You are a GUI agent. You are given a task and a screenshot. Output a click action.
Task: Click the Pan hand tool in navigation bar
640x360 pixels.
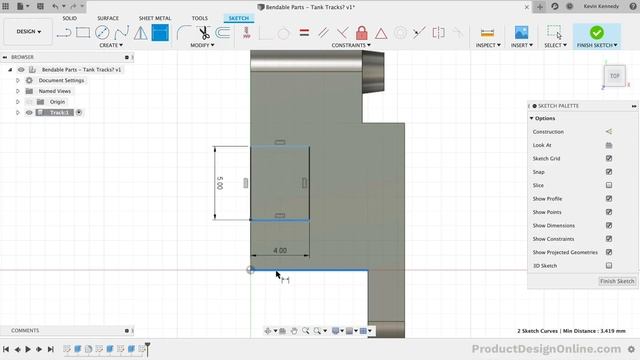tap(294, 331)
